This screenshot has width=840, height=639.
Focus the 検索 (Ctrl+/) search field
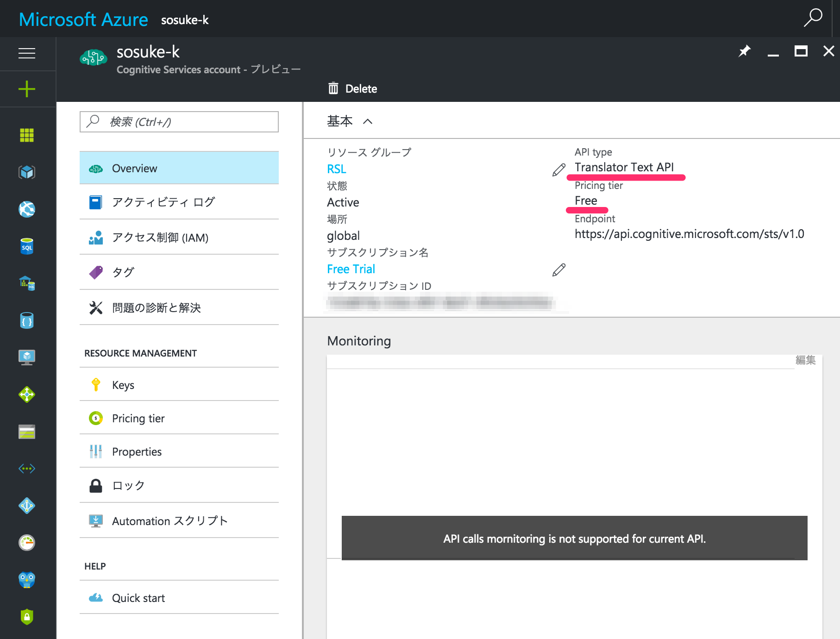179,122
